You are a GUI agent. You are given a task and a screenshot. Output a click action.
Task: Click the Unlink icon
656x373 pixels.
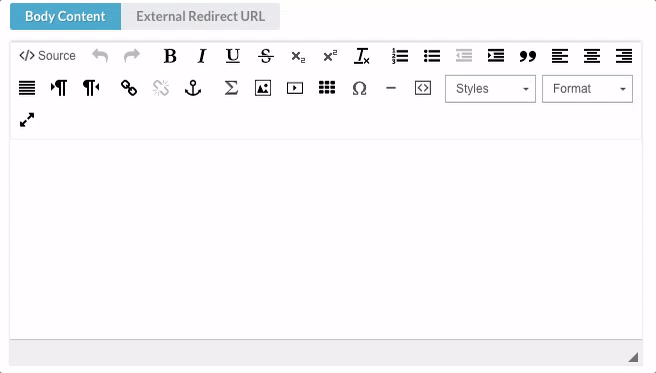(161, 88)
